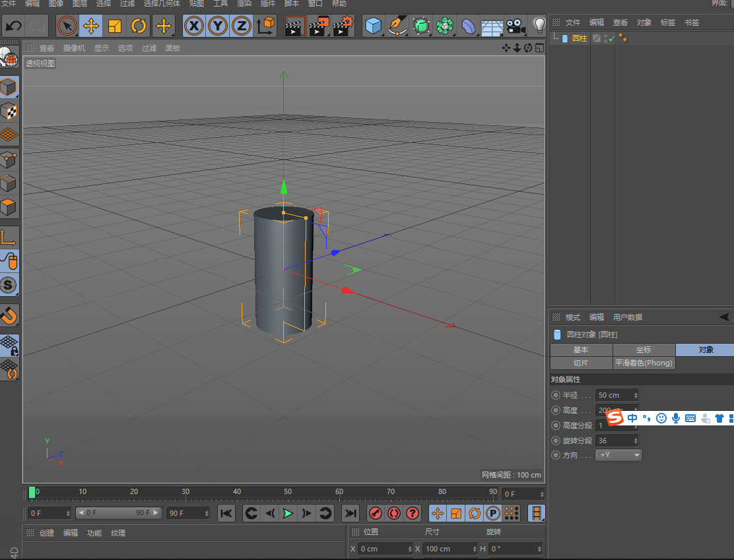Open the green array modeling objects icon
The image size is (734, 560).
[445, 26]
